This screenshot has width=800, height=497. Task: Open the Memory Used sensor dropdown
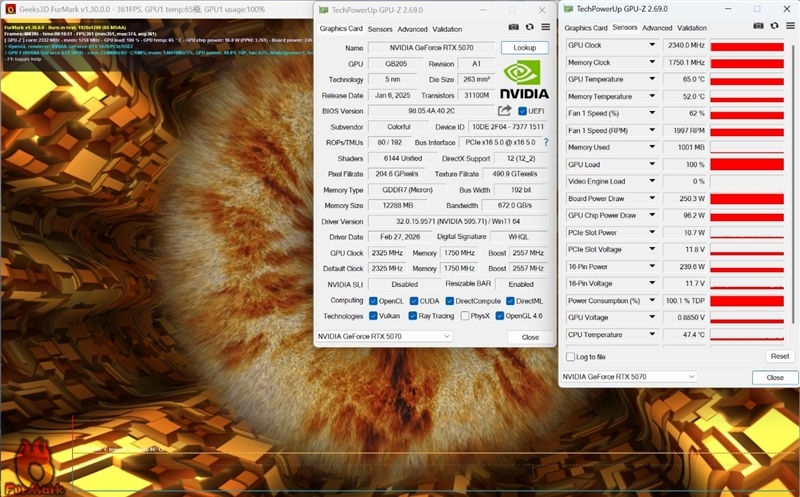tap(652, 147)
